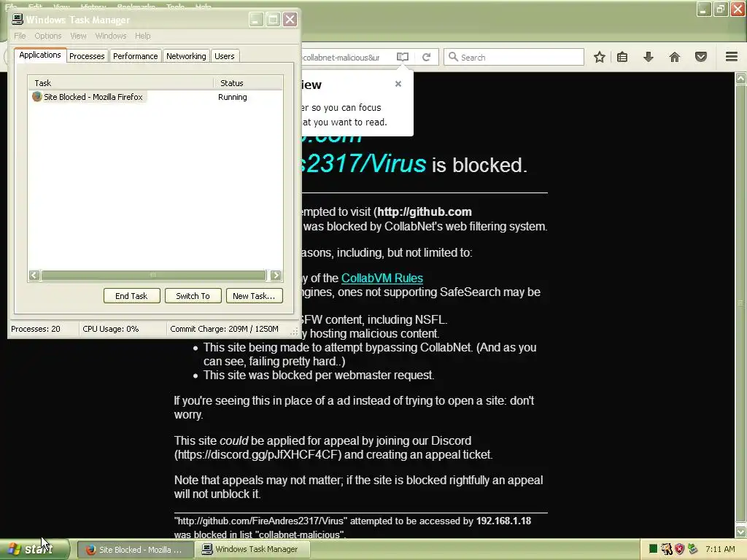Click the 192.168.1.18 IP address text
Viewport: 747px width, 560px height.
(503, 521)
